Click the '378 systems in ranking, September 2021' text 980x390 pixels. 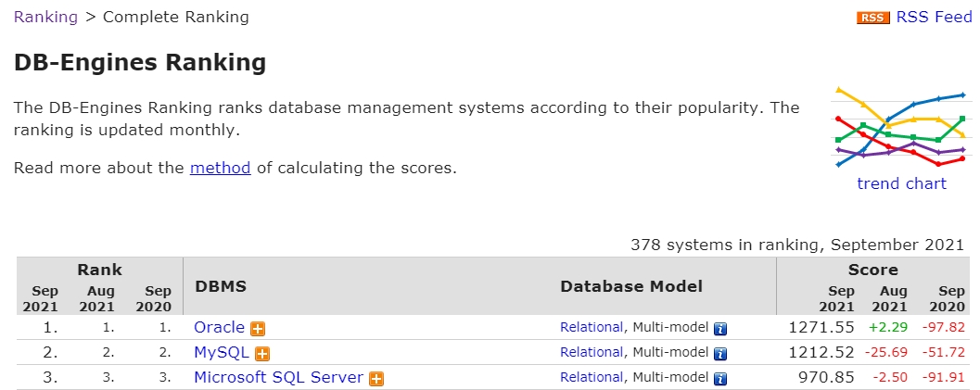pos(797,245)
